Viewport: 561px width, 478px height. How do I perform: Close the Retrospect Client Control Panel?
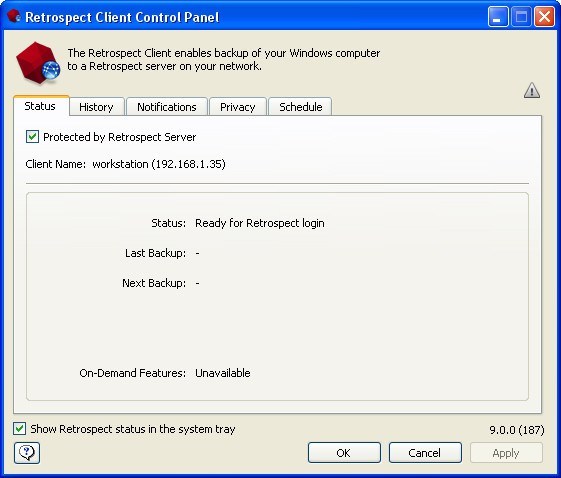(x=545, y=17)
